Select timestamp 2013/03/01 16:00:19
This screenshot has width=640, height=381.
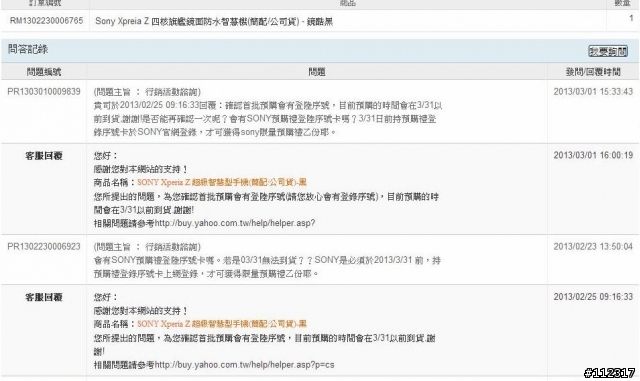[593, 155]
